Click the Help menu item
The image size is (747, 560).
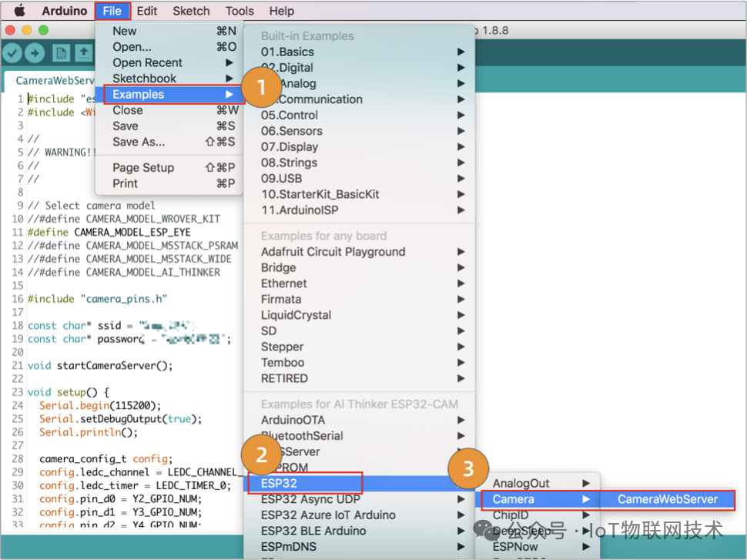281,11
